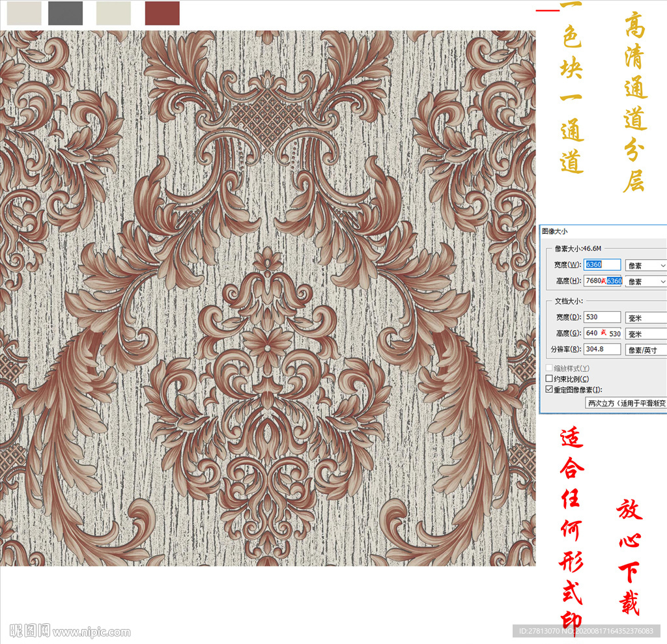Click the pale cream color swatch

[x=113, y=13]
